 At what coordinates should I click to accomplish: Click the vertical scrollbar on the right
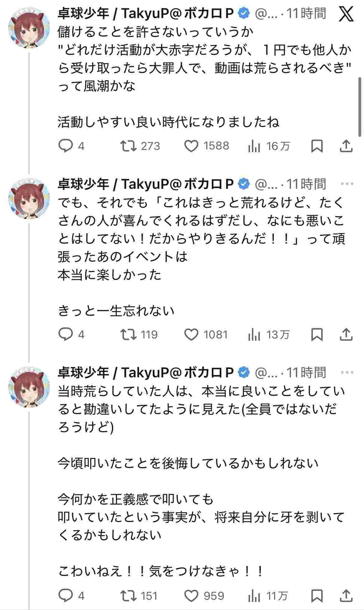click(360, 106)
